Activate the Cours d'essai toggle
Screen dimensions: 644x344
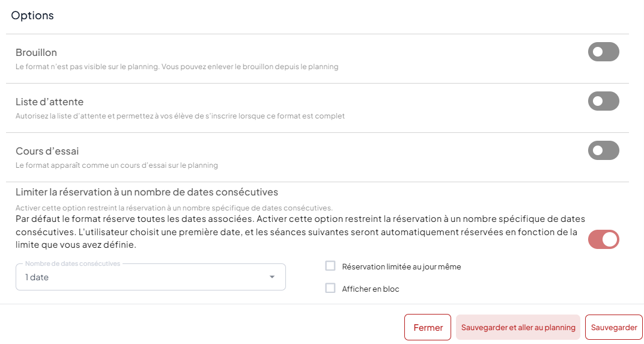603,150
